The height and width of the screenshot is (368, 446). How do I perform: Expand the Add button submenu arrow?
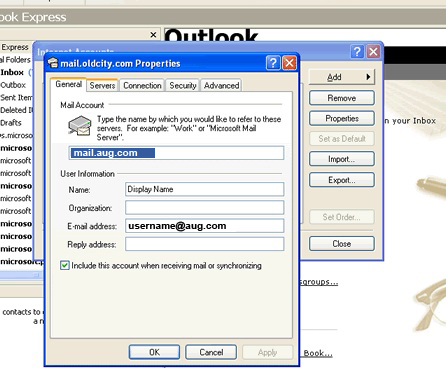[x=368, y=77]
